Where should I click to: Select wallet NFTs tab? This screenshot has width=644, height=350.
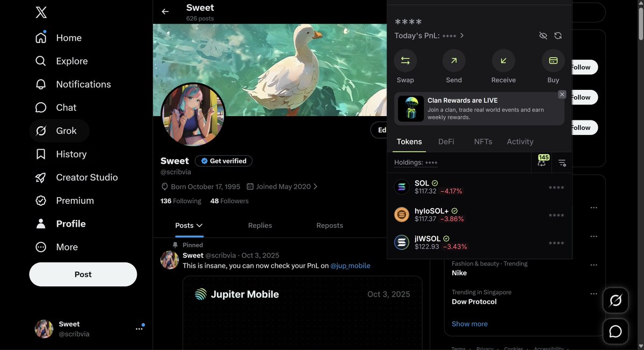[483, 141]
